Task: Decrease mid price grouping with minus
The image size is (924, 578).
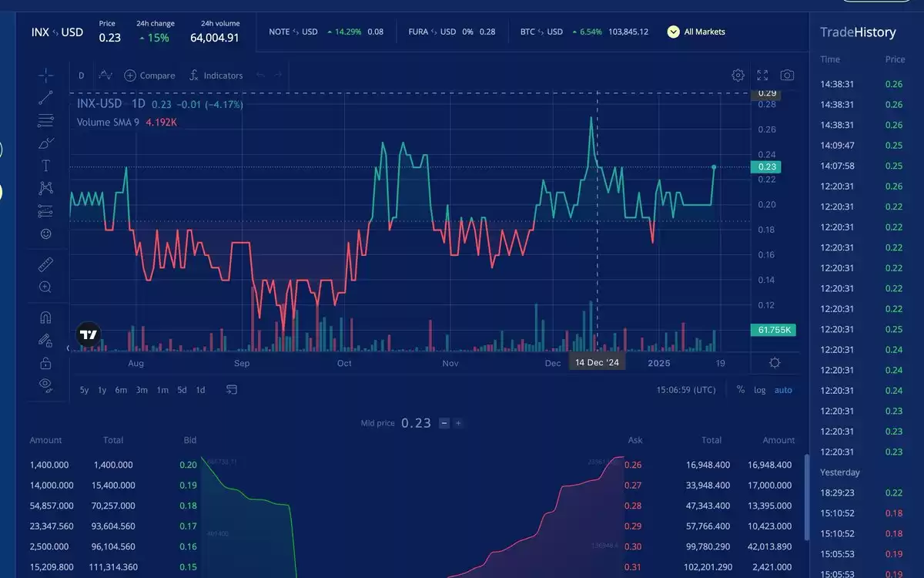Action: (444, 423)
